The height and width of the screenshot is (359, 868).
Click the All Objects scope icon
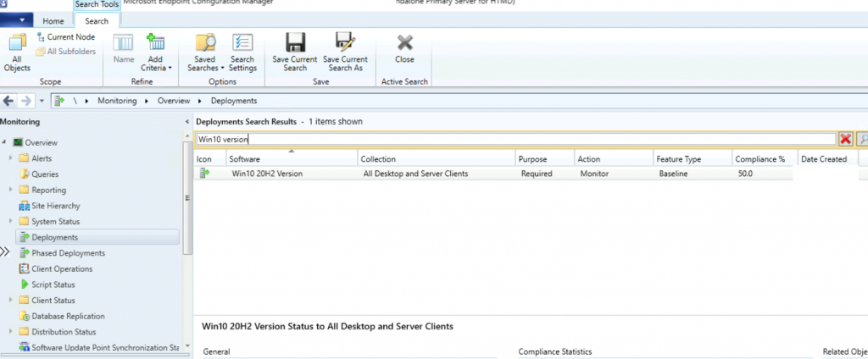17,53
